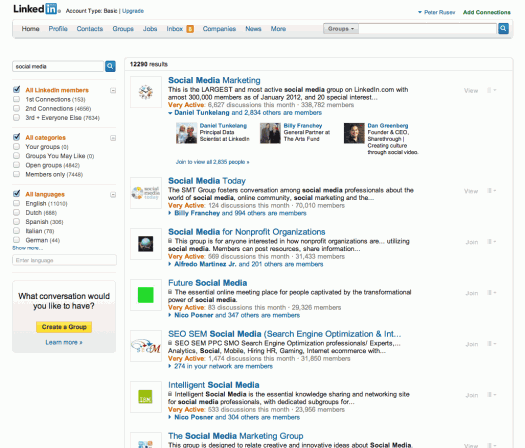Click Add Connections link

pos(486,12)
